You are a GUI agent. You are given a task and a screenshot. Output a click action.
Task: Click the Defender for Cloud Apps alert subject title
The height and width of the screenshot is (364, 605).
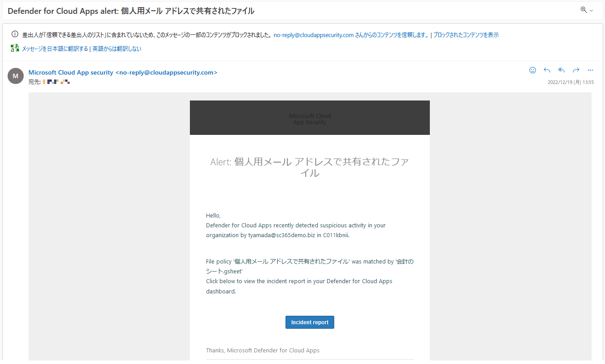[131, 11]
